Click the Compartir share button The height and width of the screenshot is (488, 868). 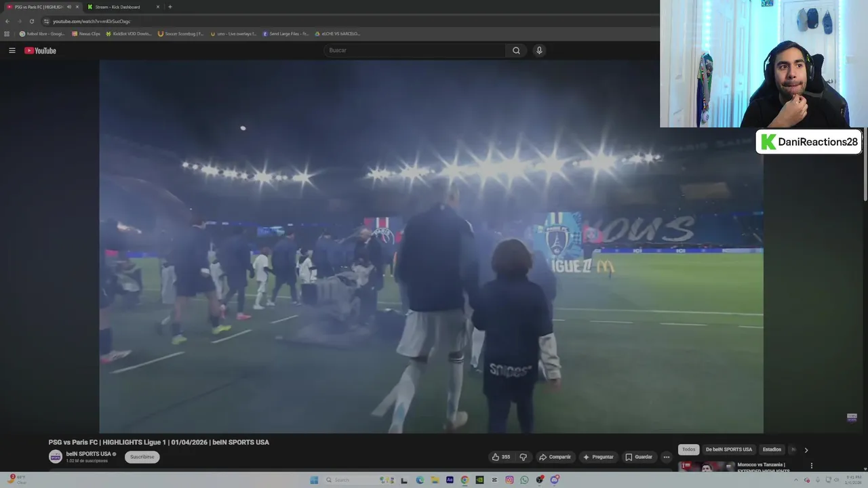pos(555,457)
